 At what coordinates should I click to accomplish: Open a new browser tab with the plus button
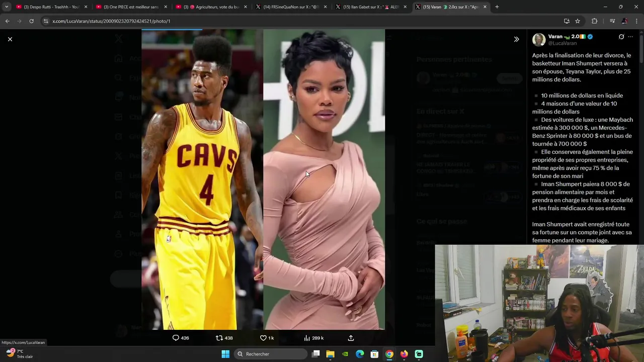click(497, 7)
